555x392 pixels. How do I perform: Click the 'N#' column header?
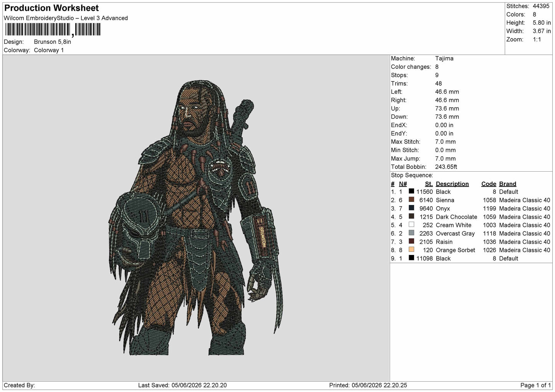[403, 184]
